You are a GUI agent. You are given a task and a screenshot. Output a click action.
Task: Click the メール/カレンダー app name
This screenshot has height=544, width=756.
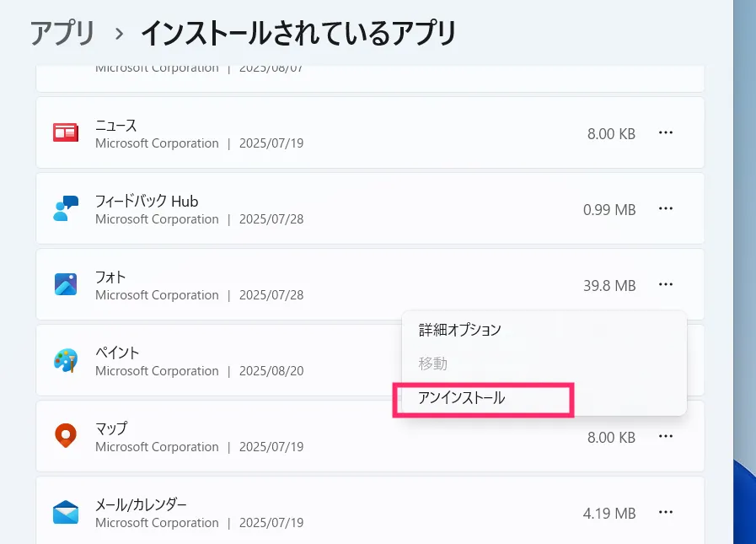141,505
